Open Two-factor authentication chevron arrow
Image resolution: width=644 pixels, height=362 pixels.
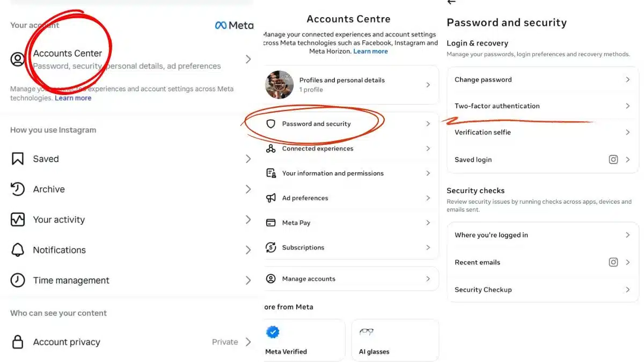(x=627, y=106)
